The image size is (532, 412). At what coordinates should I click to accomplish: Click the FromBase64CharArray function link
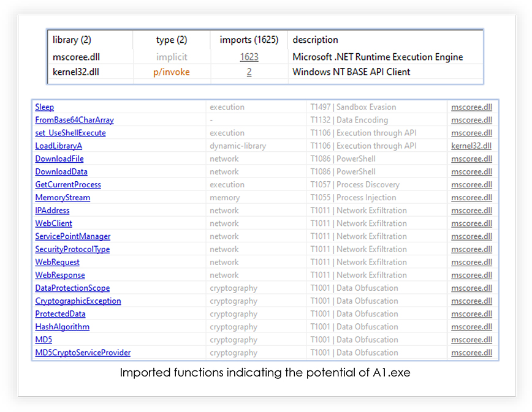[x=74, y=120]
